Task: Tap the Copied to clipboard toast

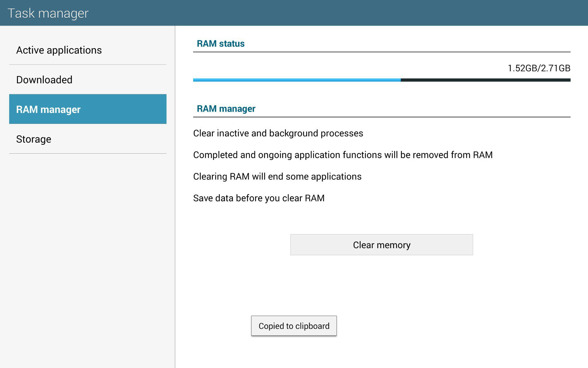Action: pyautogui.click(x=294, y=326)
